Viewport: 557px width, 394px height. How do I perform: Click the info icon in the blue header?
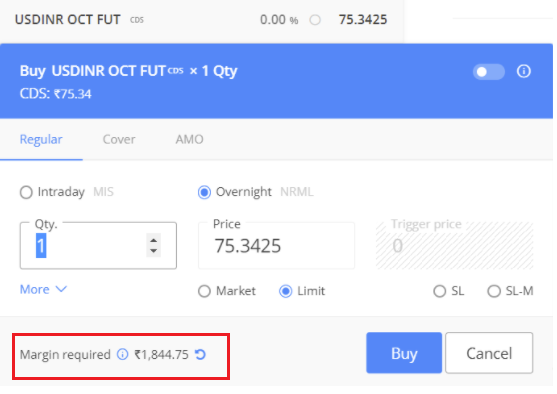(523, 71)
